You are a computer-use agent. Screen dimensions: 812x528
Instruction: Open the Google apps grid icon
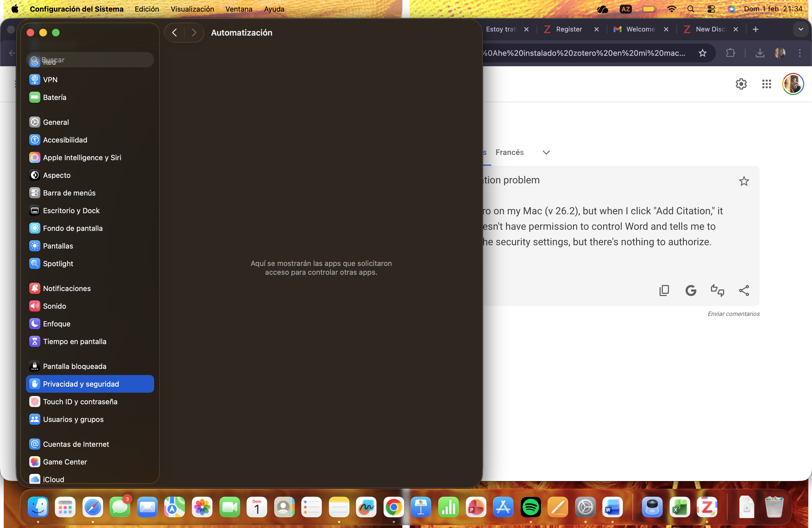[766, 84]
